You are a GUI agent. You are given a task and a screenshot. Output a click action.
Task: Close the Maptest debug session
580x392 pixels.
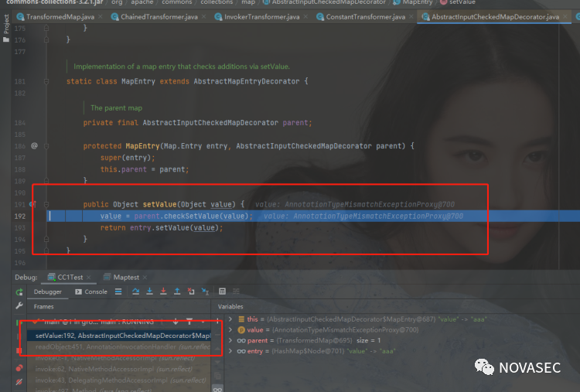pos(145,278)
